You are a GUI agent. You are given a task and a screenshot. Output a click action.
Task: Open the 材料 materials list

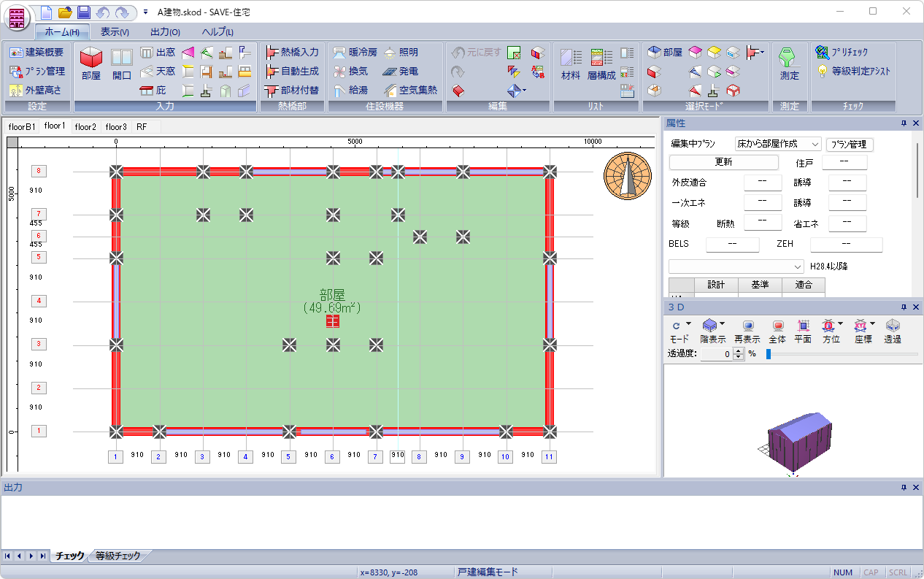coord(571,64)
